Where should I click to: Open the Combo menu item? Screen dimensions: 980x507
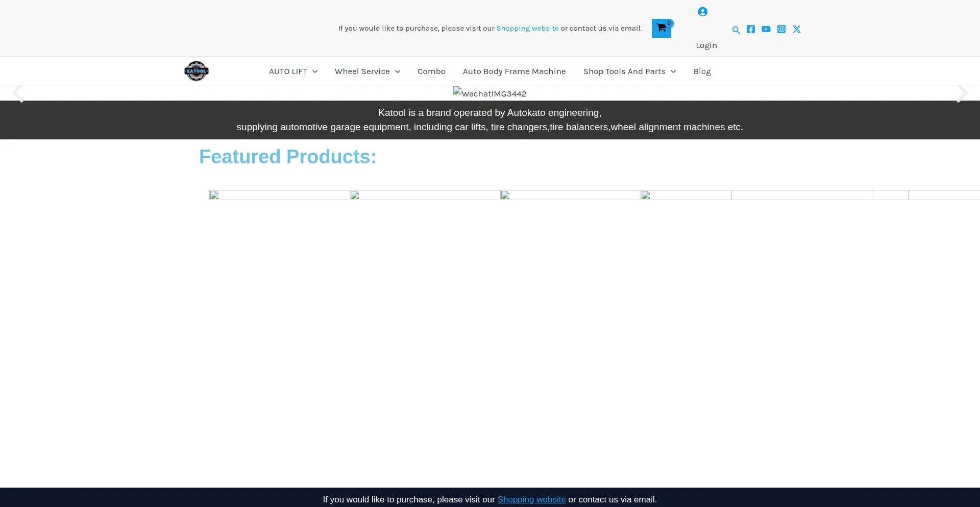pyautogui.click(x=431, y=71)
